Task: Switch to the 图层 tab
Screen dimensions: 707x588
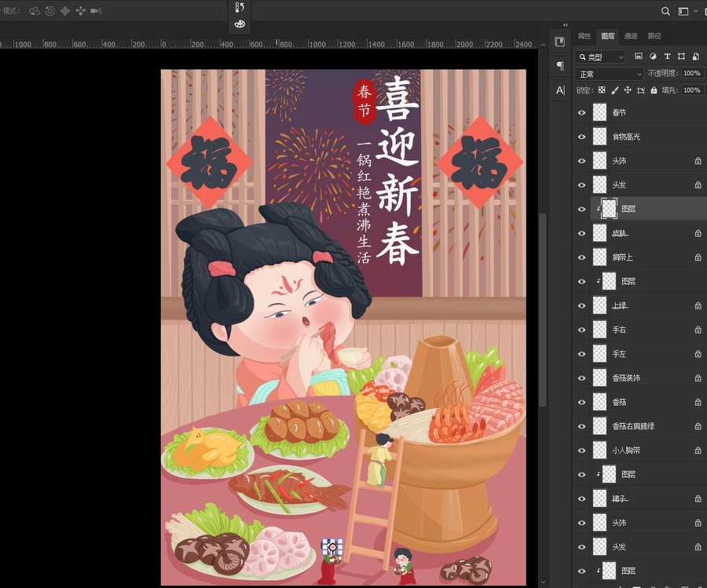Action: [608, 36]
